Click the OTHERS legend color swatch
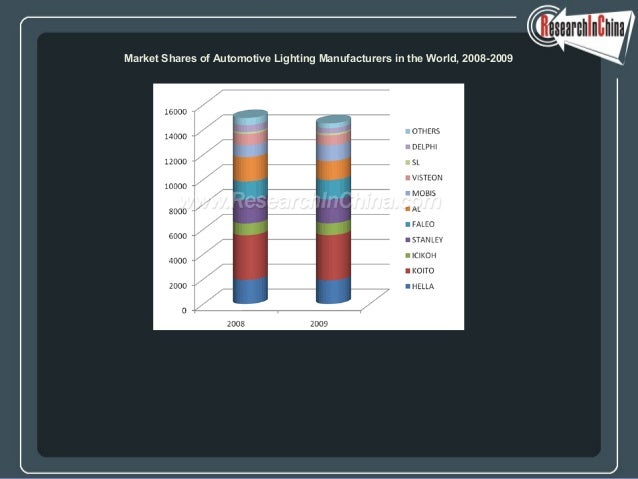Viewport: 638px width, 479px height. pos(408,131)
